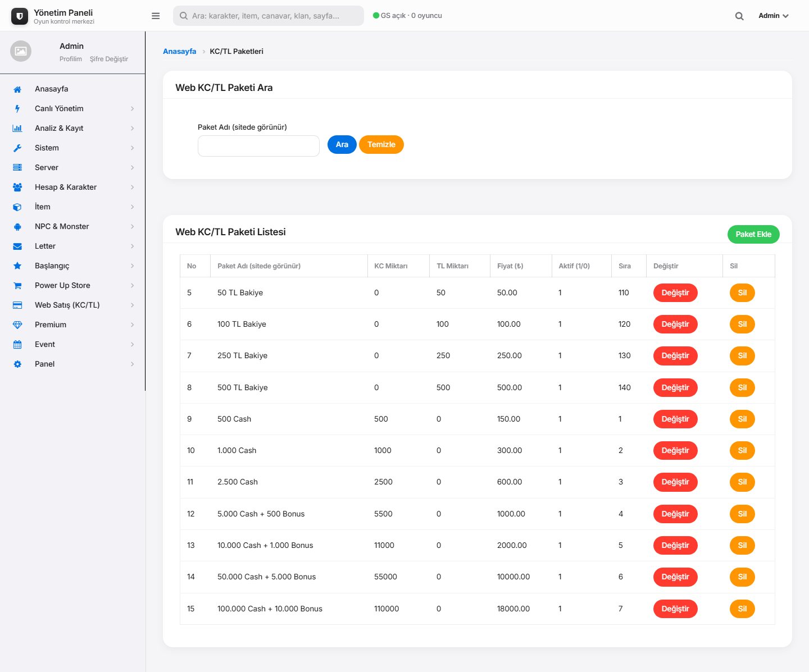The height and width of the screenshot is (672, 809).
Task: Focus the Paket Adı input field
Action: tap(258, 146)
